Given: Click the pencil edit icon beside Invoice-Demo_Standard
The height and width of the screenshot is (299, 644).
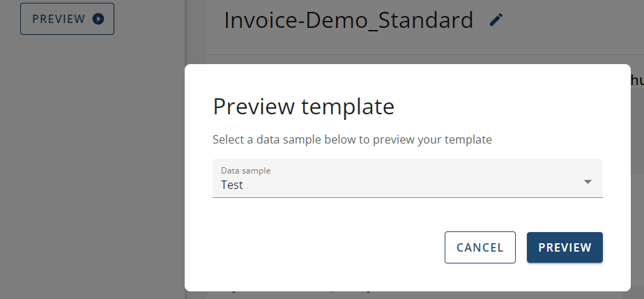Looking at the screenshot, I should pos(496,20).
